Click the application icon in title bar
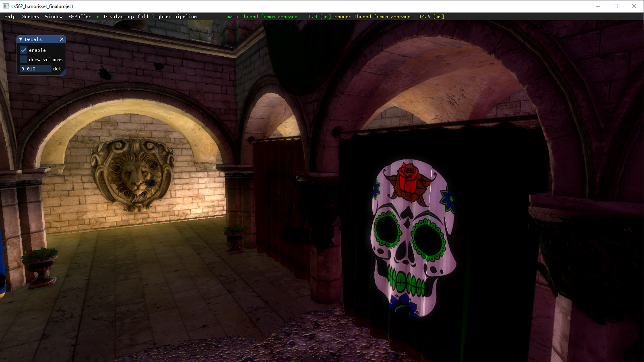Screen dimensions: 644x362 tap(6, 6)
